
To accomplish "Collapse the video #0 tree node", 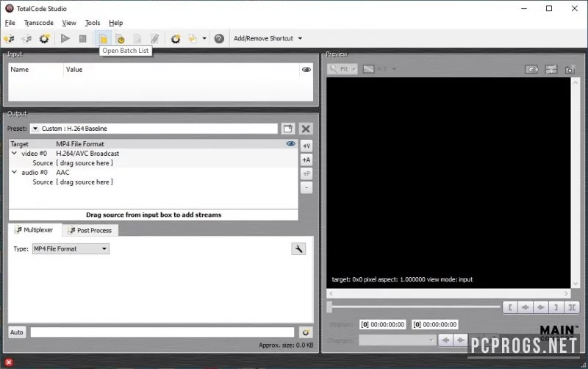I will (14, 153).
